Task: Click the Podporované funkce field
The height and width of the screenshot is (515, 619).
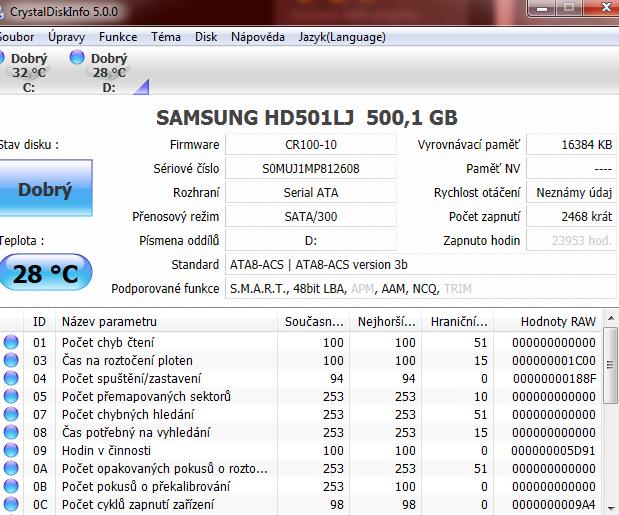Action: 421,288
